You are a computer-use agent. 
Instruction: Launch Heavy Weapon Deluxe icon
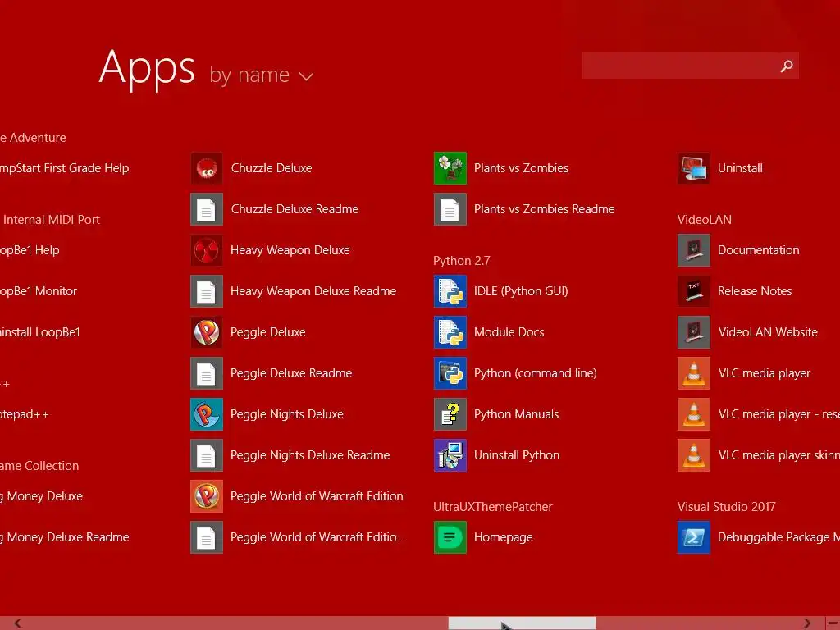[206, 250]
